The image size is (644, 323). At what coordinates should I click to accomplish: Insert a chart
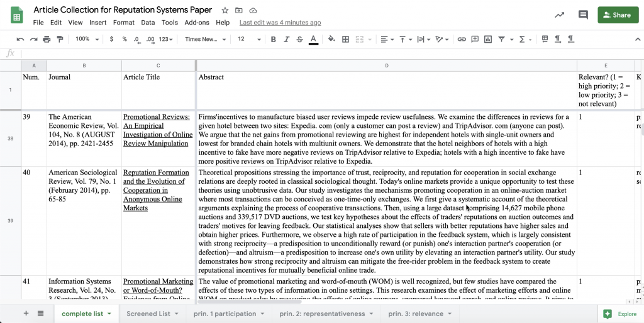pyautogui.click(x=488, y=39)
